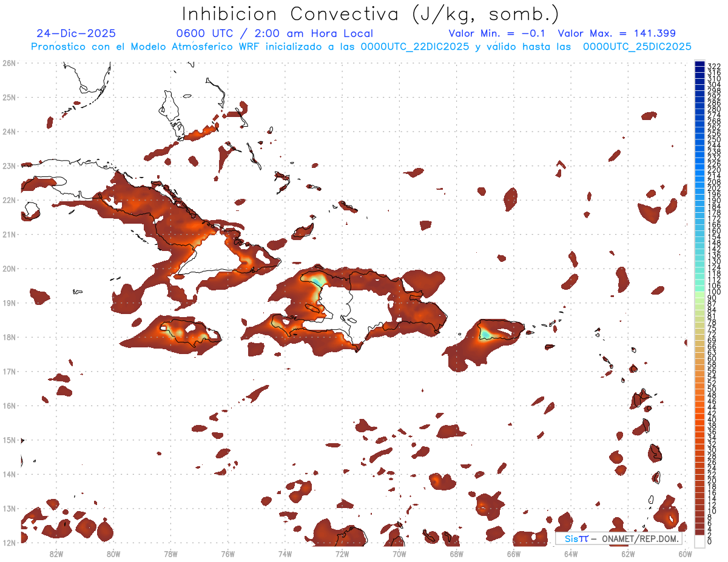
Task: Click the 250 value on the color scale
Action: (714, 139)
